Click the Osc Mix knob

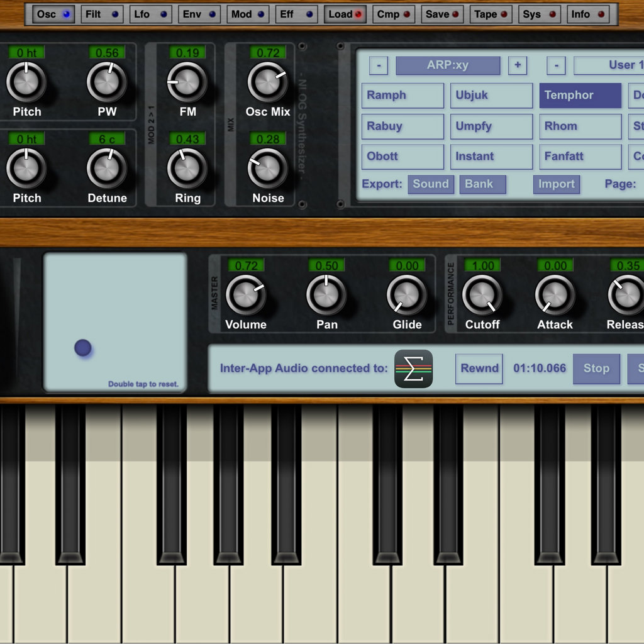267,82
